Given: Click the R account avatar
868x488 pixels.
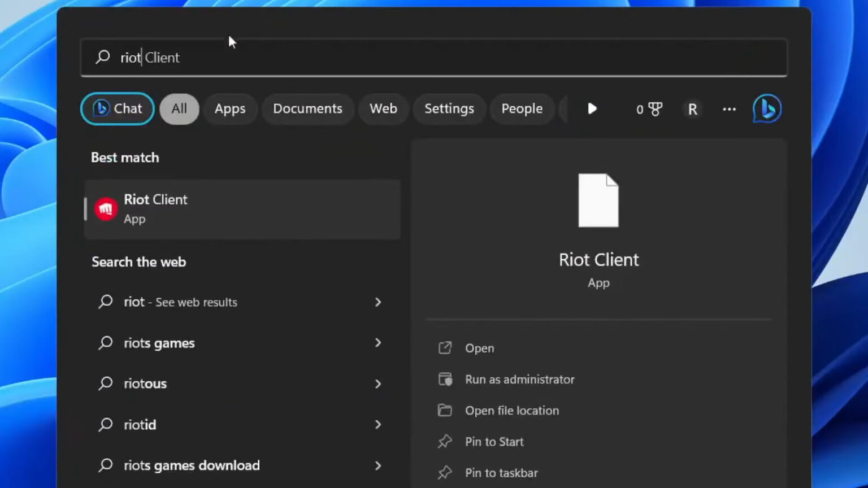Looking at the screenshot, I should tap(692, 109).
